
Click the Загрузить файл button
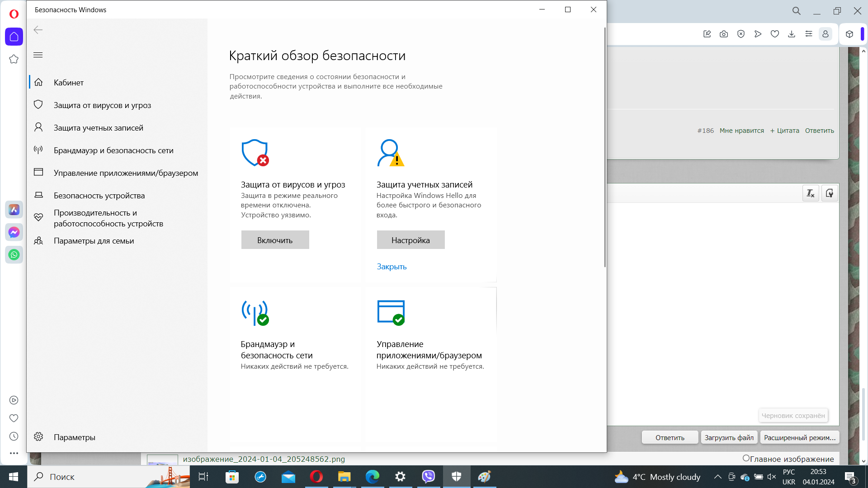coord(729,437)
